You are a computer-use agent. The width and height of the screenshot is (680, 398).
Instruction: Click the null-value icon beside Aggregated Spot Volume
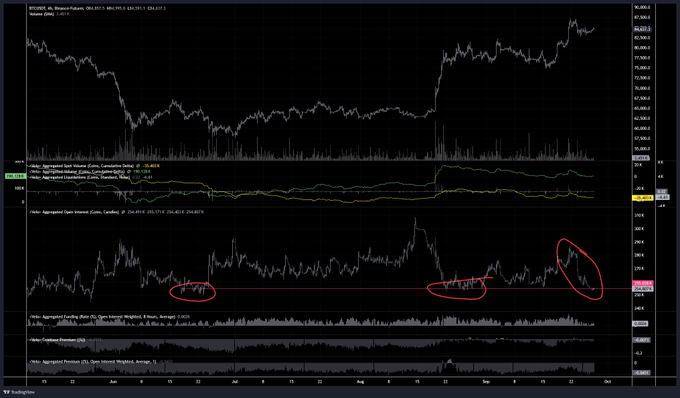pos(138,166)
